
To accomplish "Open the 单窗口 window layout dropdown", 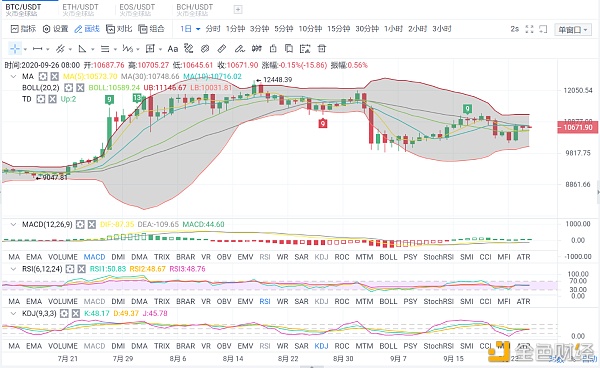I will 573,29.
